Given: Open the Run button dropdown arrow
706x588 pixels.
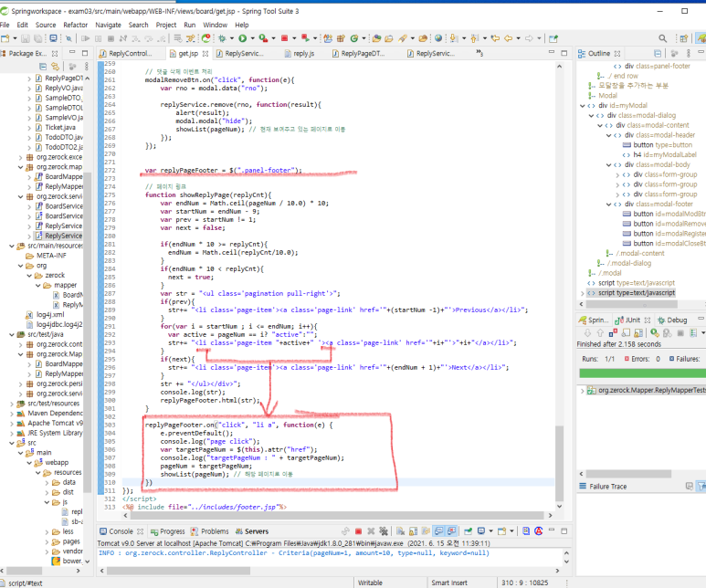Looking at the screenshot, I should (x=253, y=38).
